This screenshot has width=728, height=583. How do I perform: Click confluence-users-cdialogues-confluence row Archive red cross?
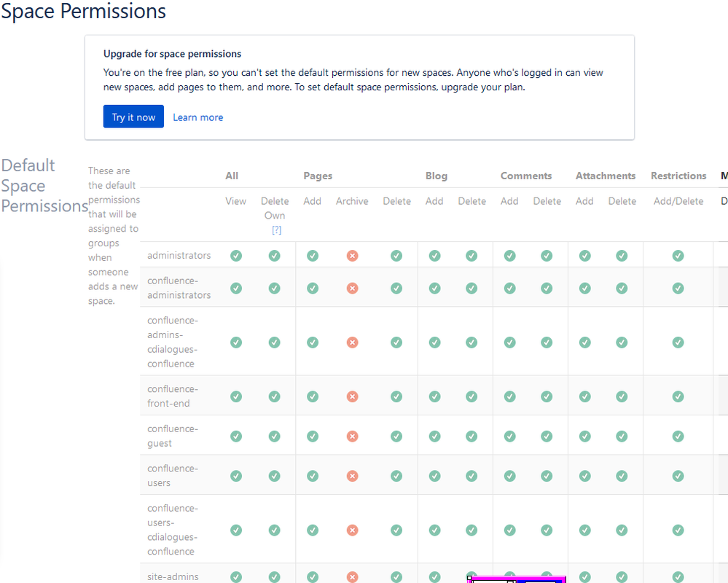[353, 530]
